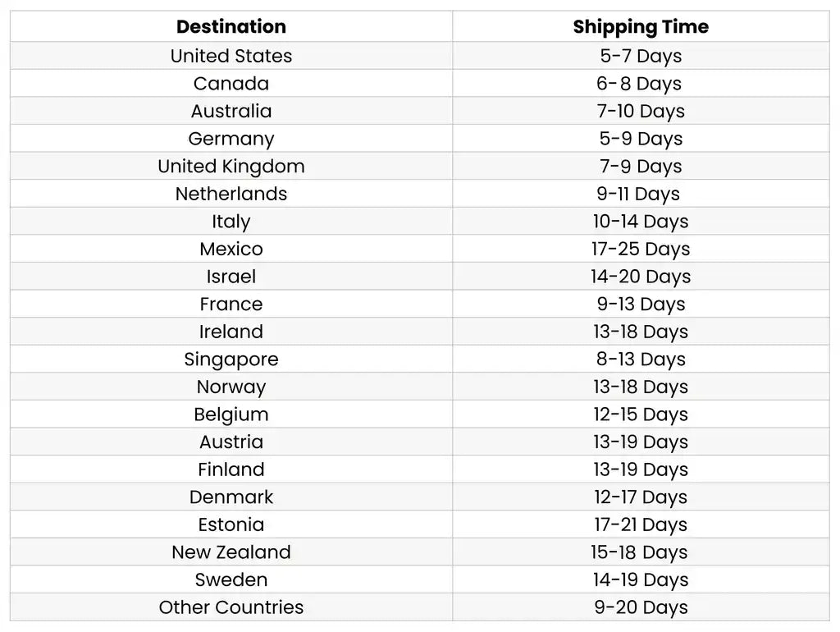
Task: Select the France destination cell
Action: pyautogui.click(x=231, y=304)
